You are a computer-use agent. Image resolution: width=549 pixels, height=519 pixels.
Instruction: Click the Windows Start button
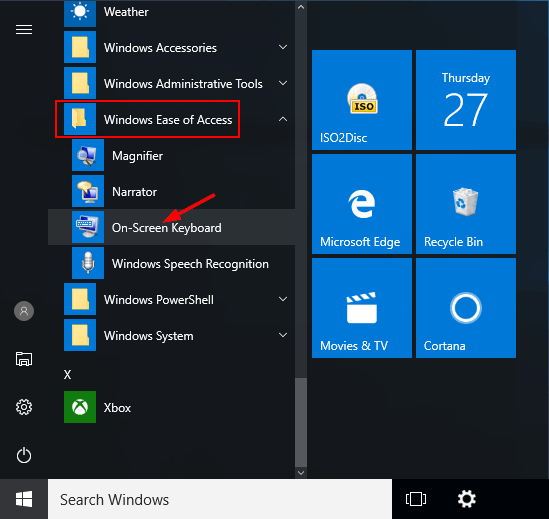click(x=24, y=499)
